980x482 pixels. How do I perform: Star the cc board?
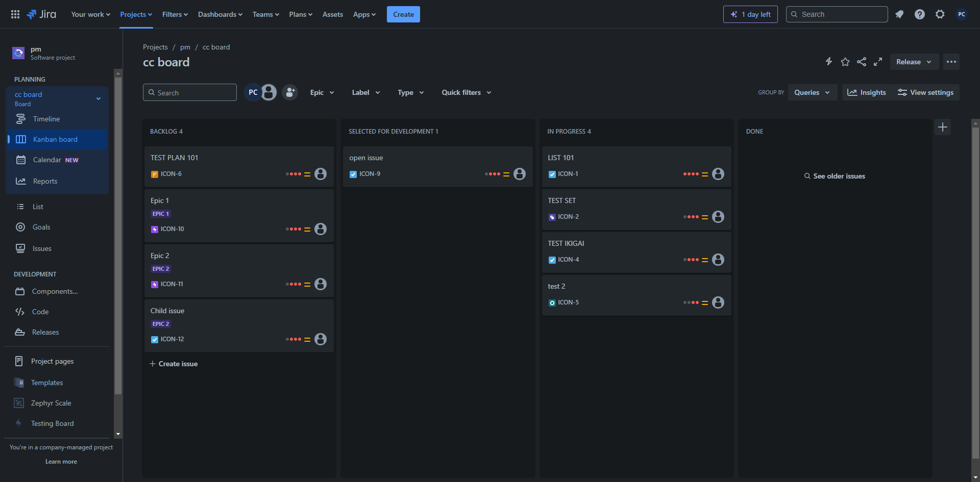click(x=845, y=62)
